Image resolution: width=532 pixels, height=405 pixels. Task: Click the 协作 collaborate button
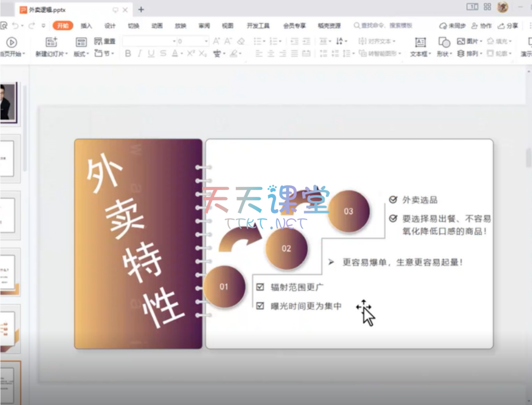tap(482, 25)
